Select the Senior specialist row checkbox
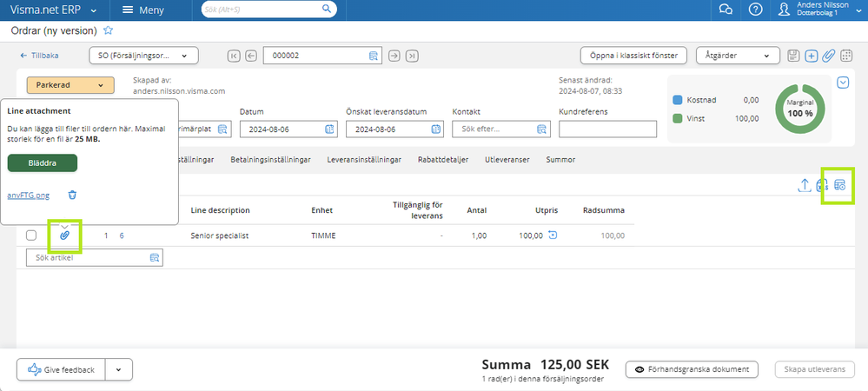Viewport: 868px width, 391px height. point(31,235)
